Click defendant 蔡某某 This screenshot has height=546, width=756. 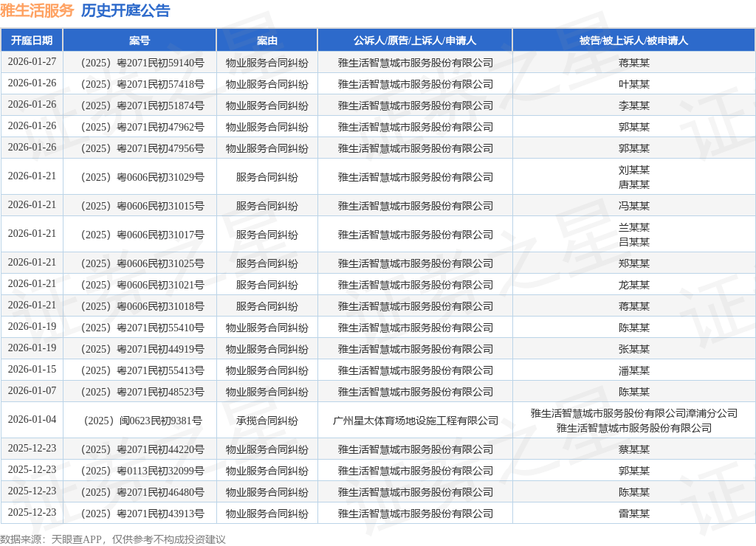tap(634, 449)
